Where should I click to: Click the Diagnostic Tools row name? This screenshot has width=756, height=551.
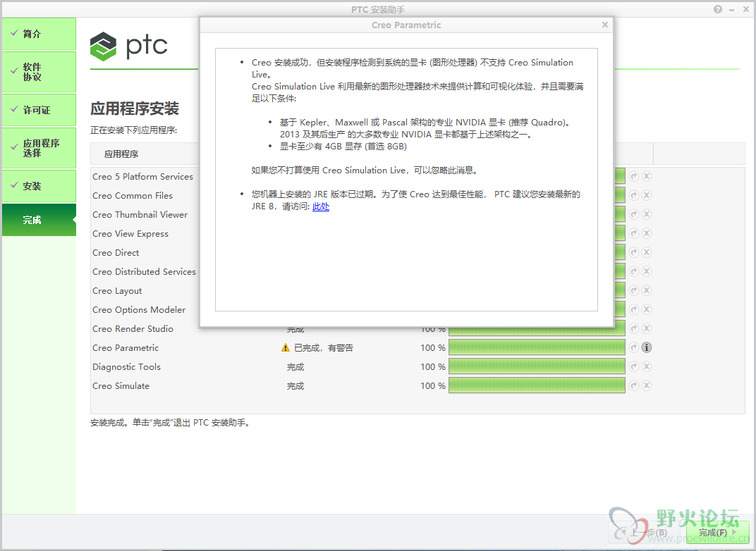(x=126, y=367)
